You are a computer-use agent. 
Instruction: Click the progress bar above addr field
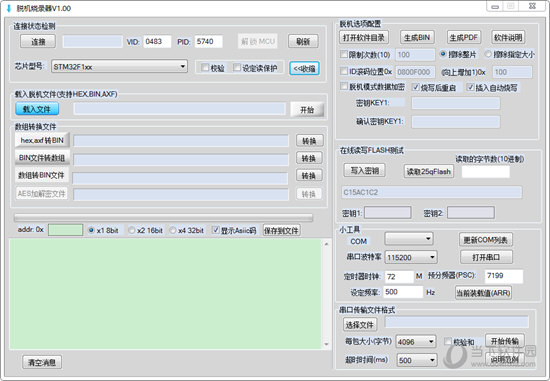click(x=163, y=218)
